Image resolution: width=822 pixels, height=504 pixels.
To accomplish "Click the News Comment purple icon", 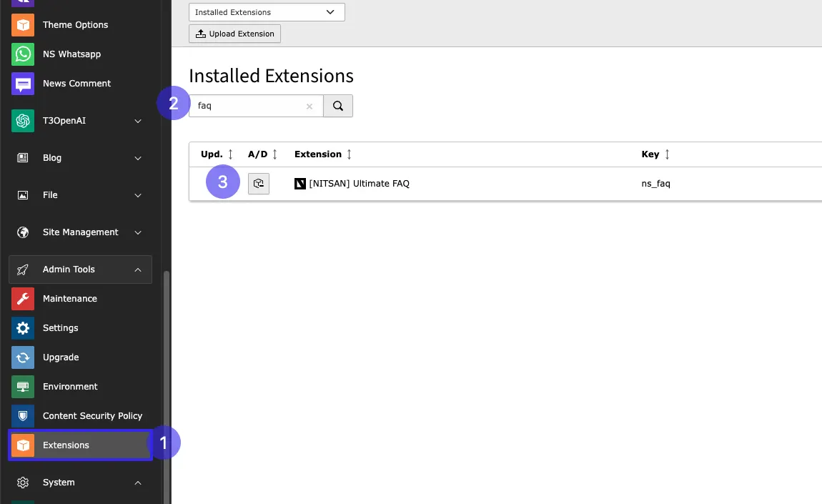I will (23, 84).
